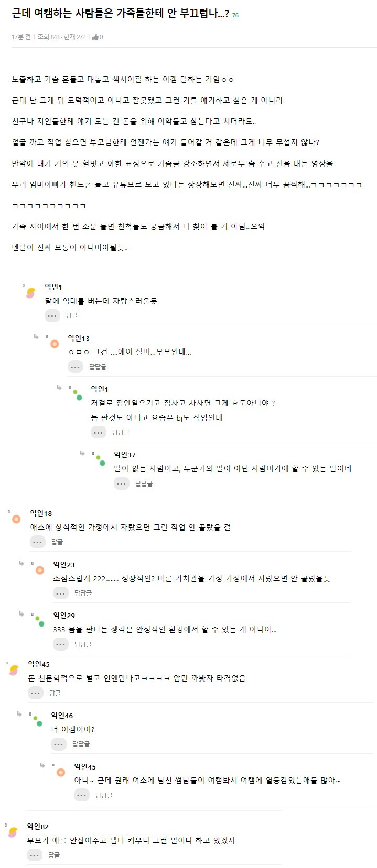This screenshot has width=377, height=868.
Task: Click the post title text
Action: coord(120,14)
